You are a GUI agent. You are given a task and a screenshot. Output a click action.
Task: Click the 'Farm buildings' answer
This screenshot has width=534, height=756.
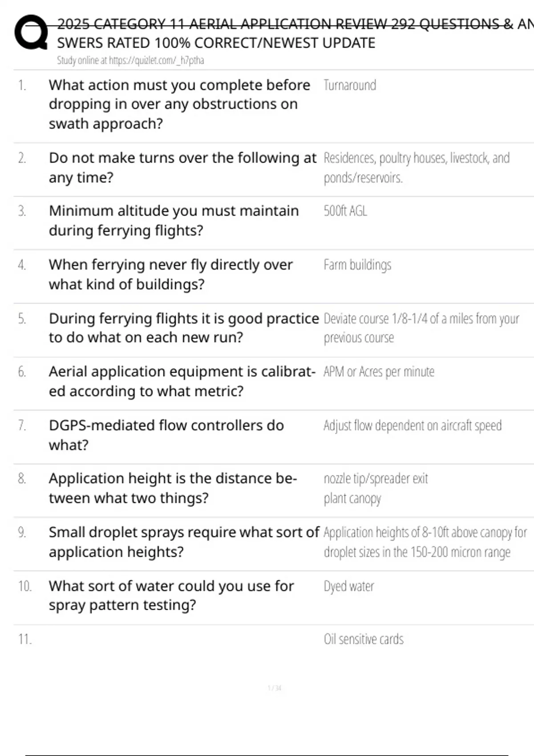pos(357,265)
